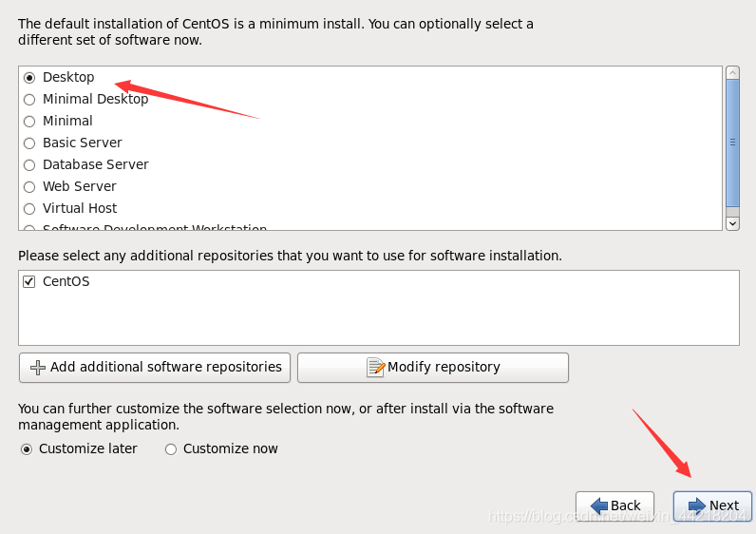Choose the Minimal install radio button

pyautogui.click(x=29, y=122)
